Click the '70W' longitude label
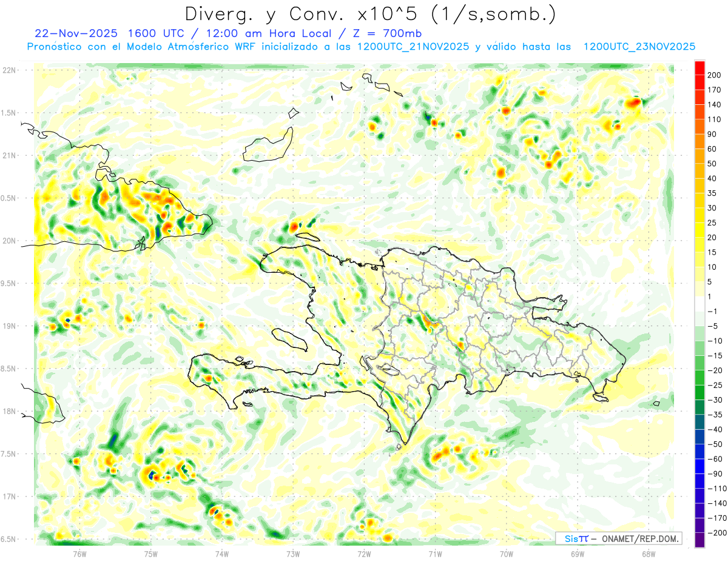The height and width of the screenshot is (562, 728). [x=507, y=554]
